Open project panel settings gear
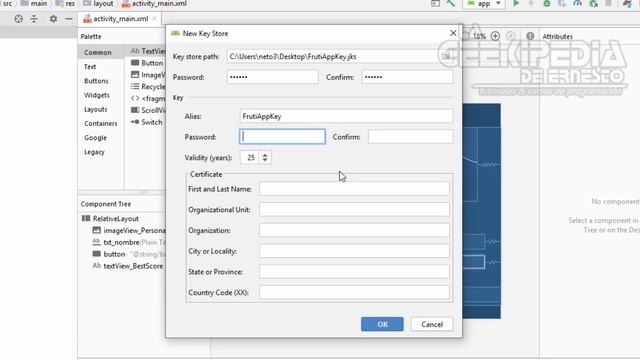This screenshot has width=640, height=360. pos(53,19)
